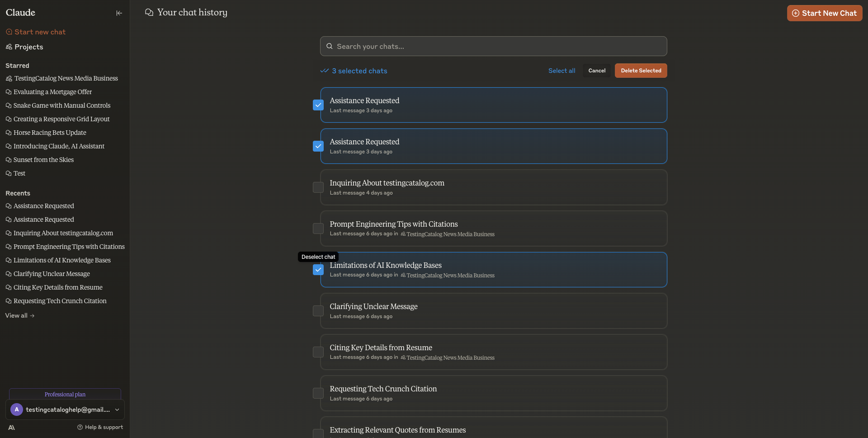This screenshot has width=868, height=438.
Task: Click the 'Starred' section heading
Action: (x=17, y=66)
